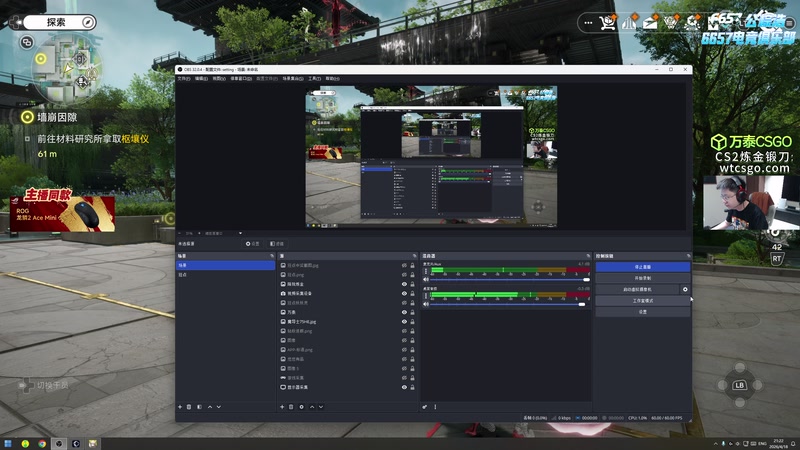Open the 停靠窗口 menu in OBS
Viewport: 800px width, 450px height.
click(x=241, y=79)
